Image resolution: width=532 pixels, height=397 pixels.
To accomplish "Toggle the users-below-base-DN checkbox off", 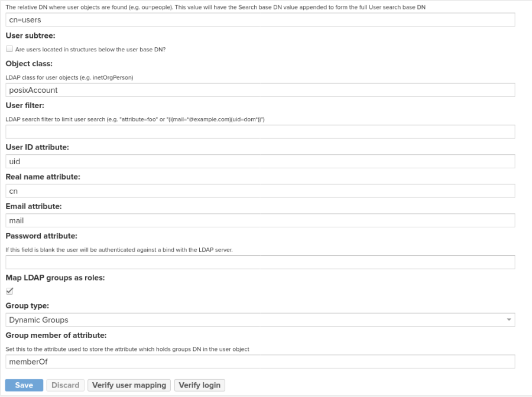I will pyautogui.click(x=8, y=49).
